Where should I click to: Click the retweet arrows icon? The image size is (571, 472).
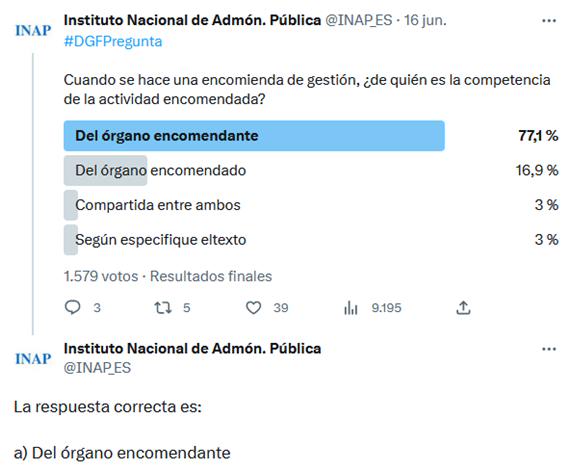coord(162,308)
